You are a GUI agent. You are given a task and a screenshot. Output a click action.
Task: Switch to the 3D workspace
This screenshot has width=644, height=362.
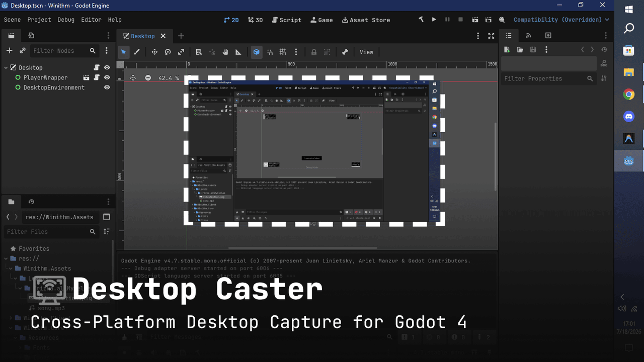(256, 20)
